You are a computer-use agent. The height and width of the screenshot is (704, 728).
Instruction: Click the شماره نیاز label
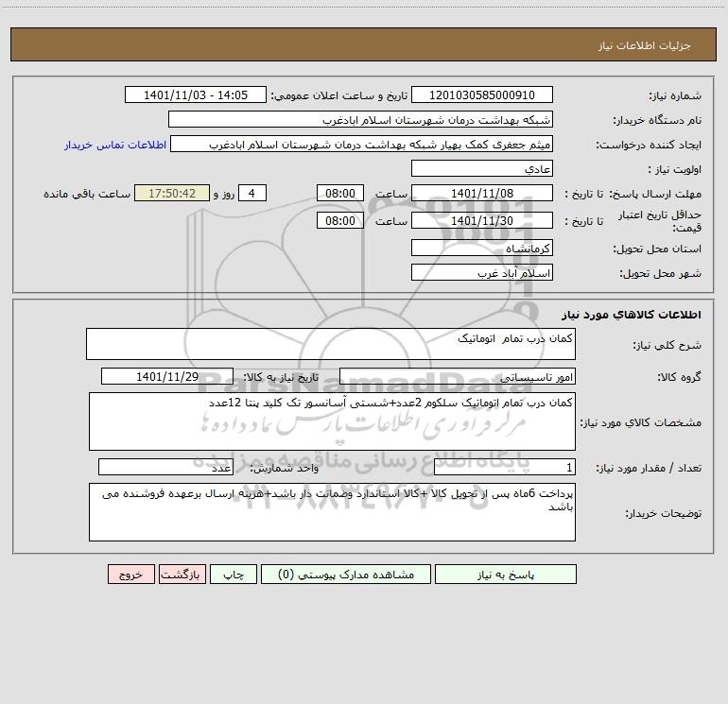click(675, 96)
